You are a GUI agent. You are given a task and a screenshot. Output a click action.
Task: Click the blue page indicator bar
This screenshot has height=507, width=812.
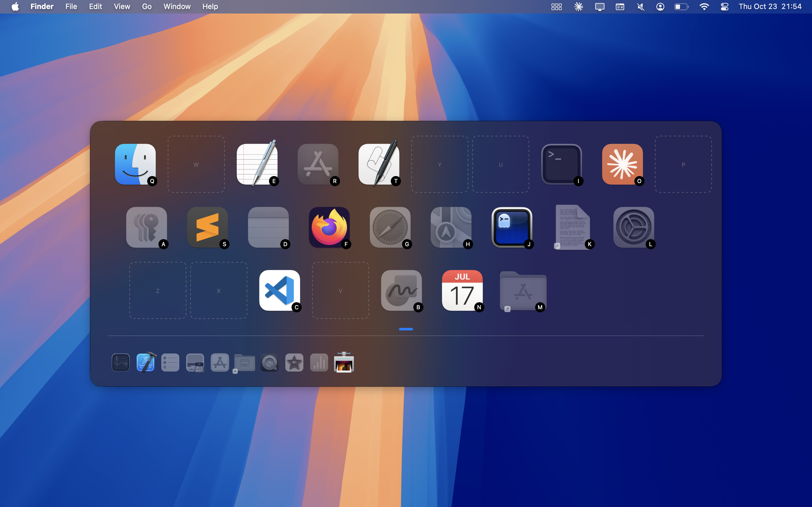pos(406,329)
